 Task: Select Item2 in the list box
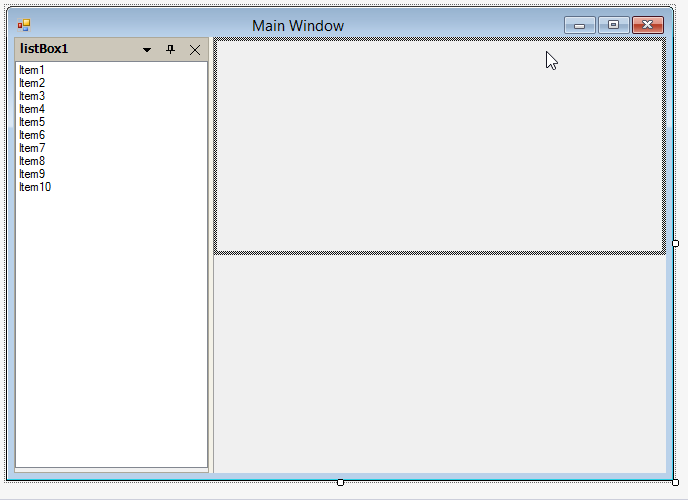(x=32, y=83)
